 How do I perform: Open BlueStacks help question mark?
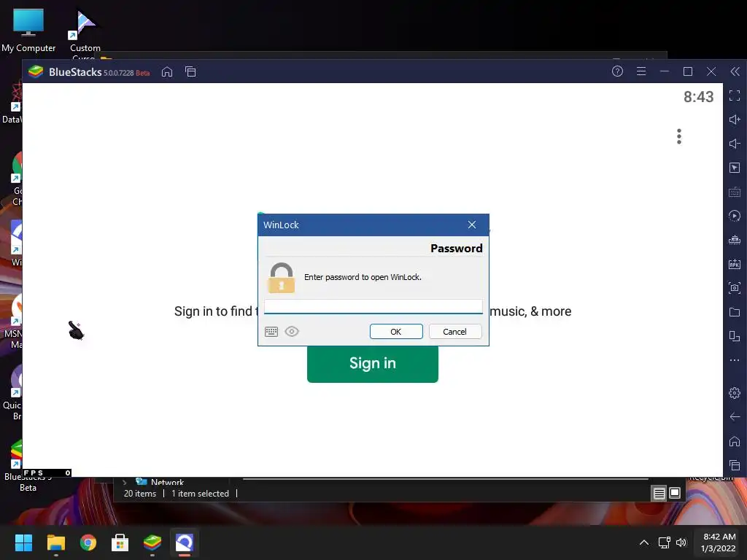617,71
